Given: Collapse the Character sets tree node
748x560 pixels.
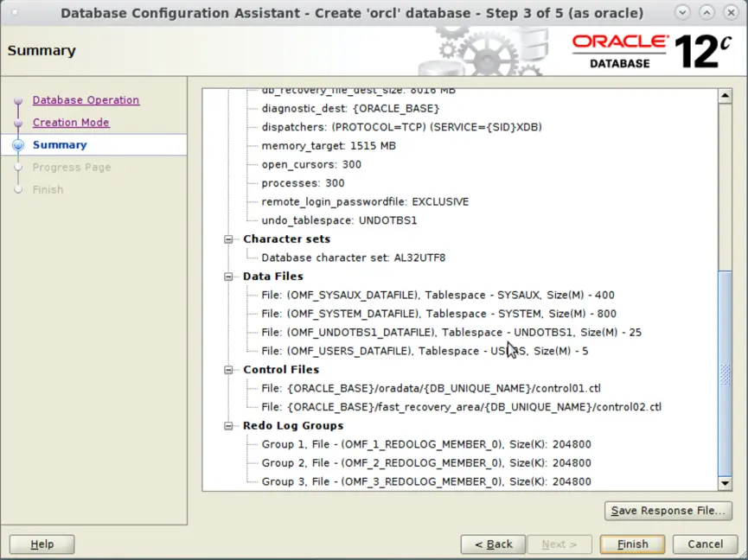Looking at the screenshot, I should 228,239.
